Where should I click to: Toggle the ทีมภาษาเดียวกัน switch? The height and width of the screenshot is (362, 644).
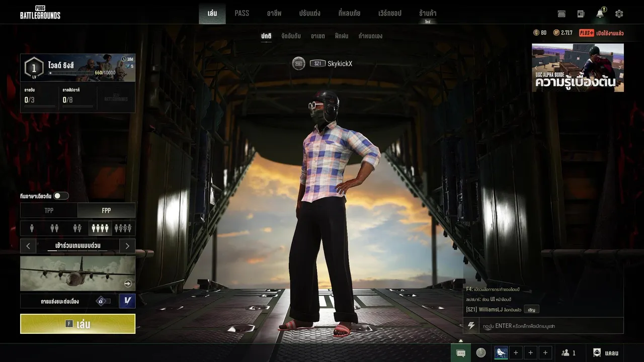click(61, 196)
